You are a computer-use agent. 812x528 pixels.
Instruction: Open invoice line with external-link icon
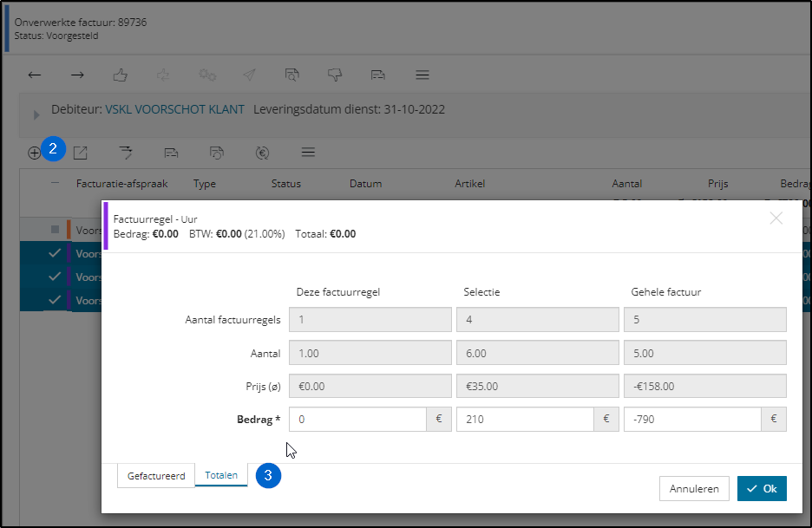coord(81,153)
